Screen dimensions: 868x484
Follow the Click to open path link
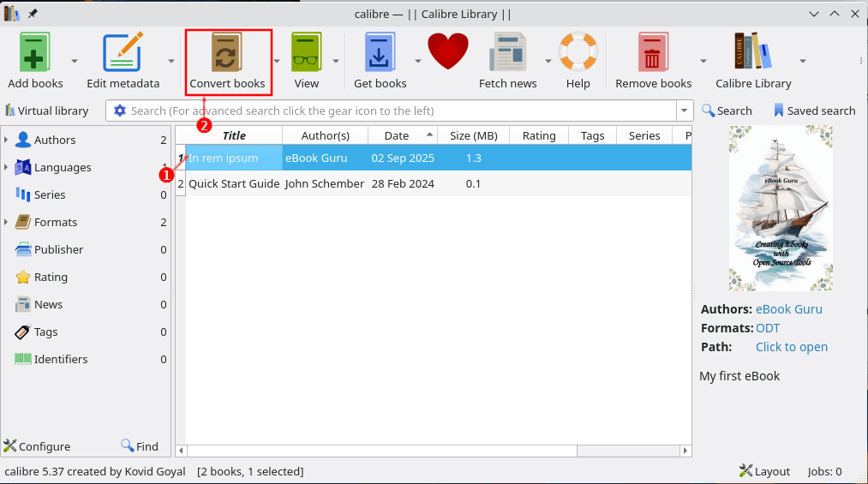pos(791,347)
